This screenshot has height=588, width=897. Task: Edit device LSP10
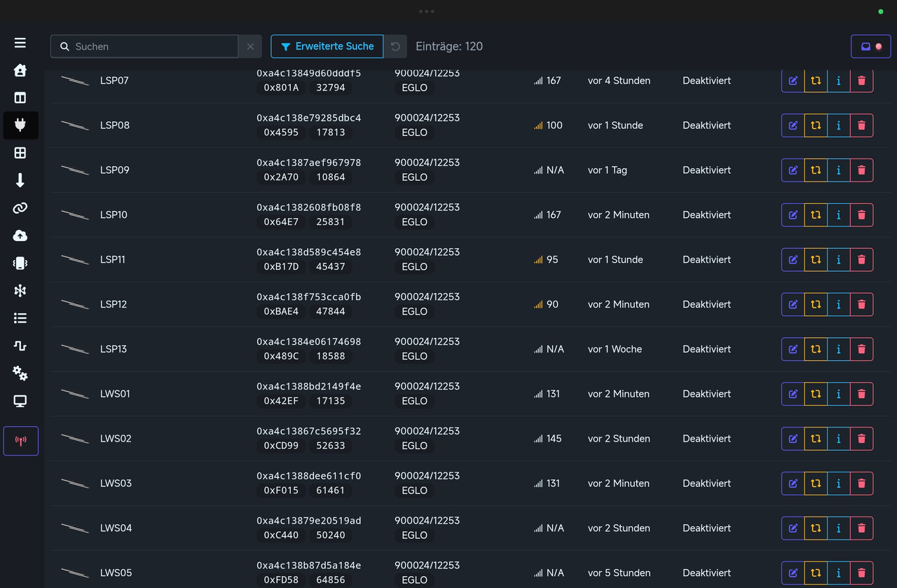tap(793, 215)
